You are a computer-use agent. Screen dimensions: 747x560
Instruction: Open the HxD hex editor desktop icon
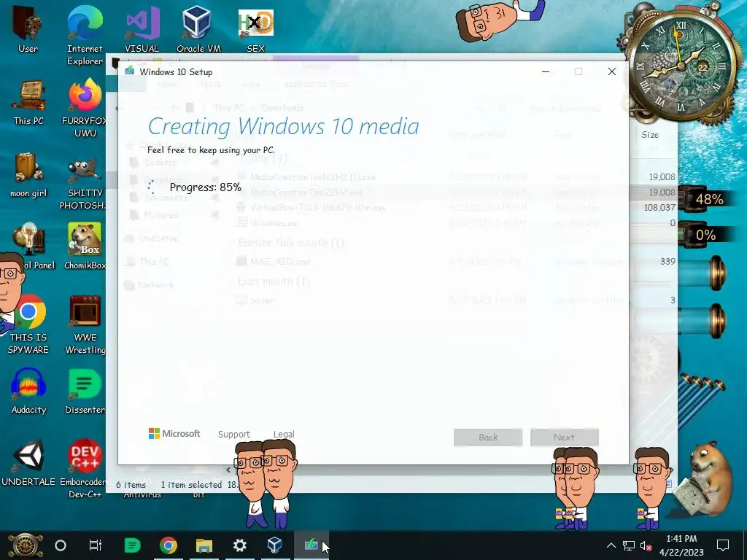(x=256, y=29)
